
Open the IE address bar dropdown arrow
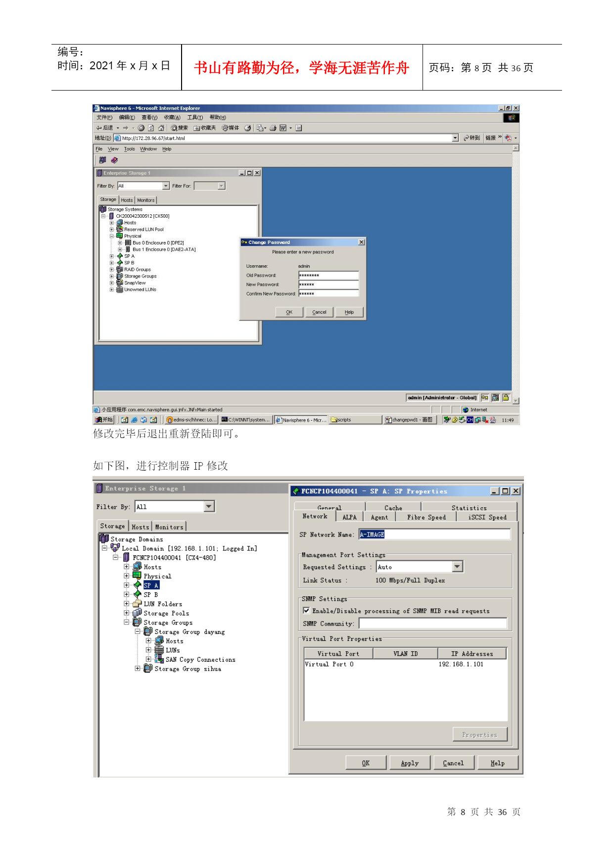click(455, 138)
